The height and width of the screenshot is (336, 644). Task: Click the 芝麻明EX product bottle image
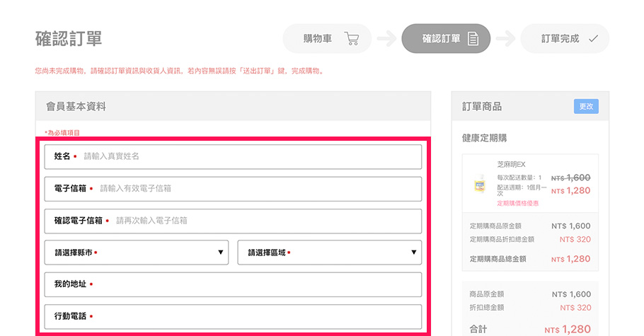(x=480, y=184)
